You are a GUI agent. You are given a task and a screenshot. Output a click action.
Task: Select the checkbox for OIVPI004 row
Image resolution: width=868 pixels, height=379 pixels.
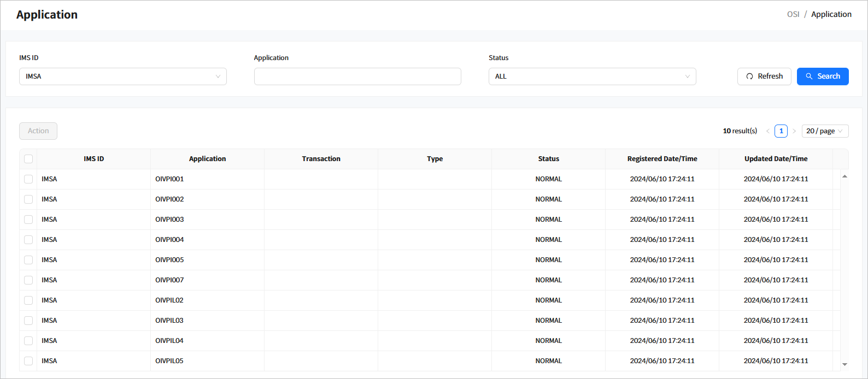tap(28, 240)
